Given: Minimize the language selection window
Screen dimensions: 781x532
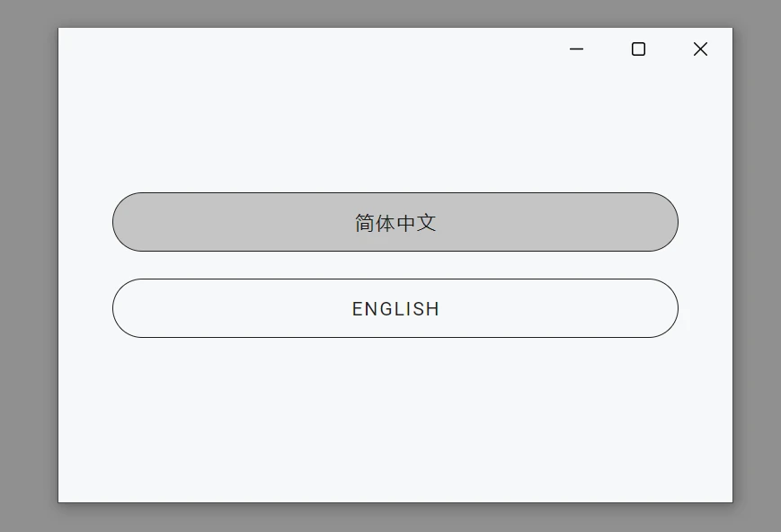Looking at the screenshot, I should (577, 49).
